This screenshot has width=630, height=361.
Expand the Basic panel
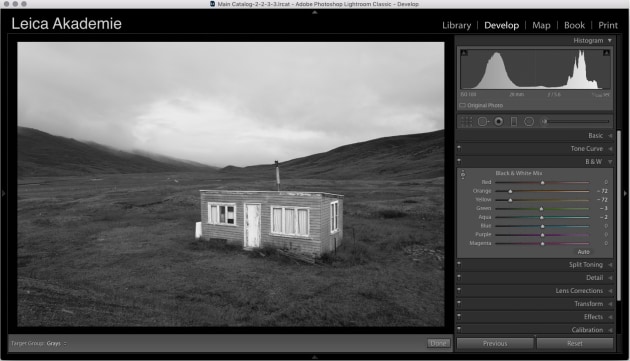pos(610,135)
